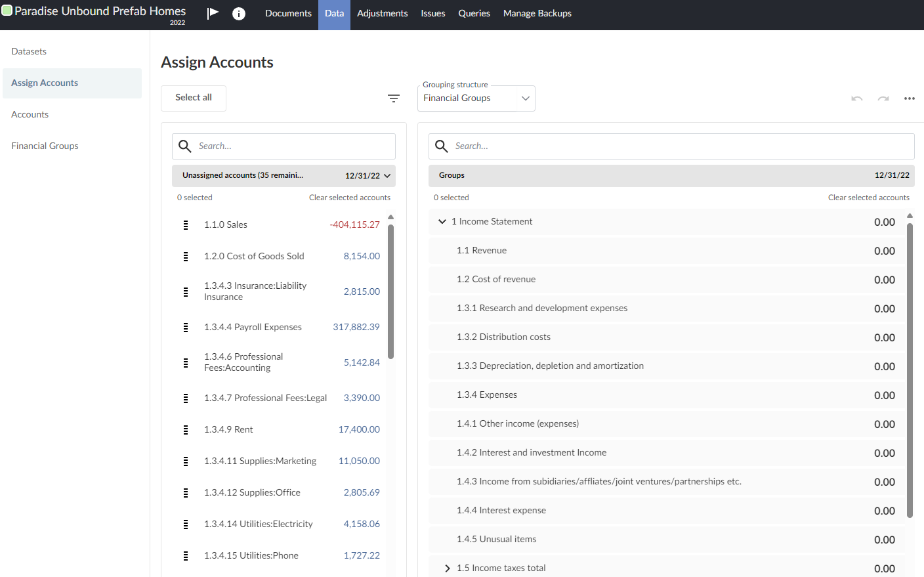The height and width of the screenshot is (577, 924).
Task: Expand the 1.5 Income taxes total group
Action: pos(448,568)
